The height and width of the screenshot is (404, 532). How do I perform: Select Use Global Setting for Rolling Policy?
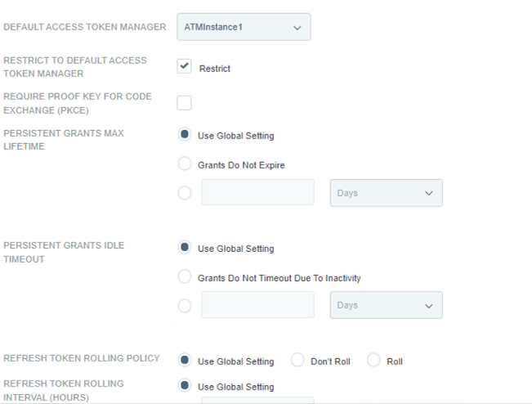[x=185, y=360]
